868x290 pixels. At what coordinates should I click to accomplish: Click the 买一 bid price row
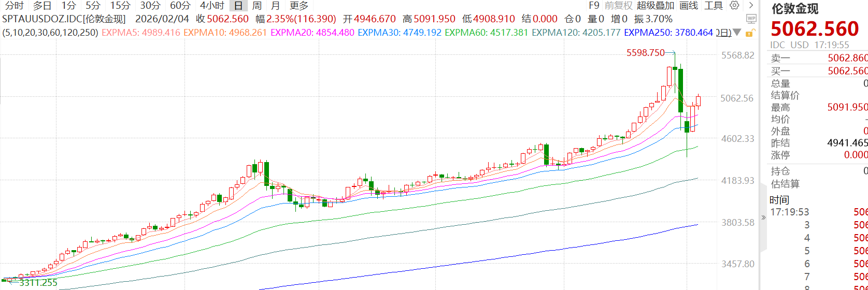pyautogui.click(x=819, y=71)
